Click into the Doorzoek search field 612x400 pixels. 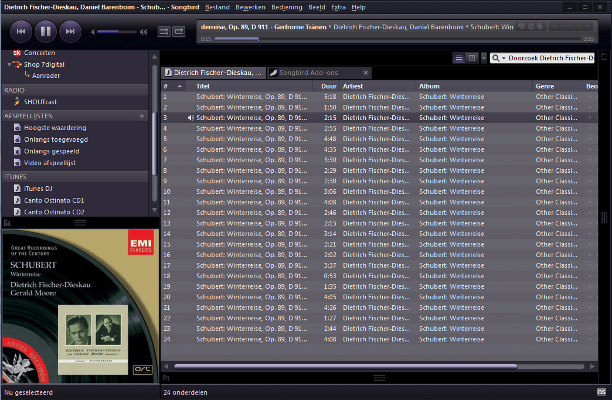pyautogui.click(x=551, y=58)
